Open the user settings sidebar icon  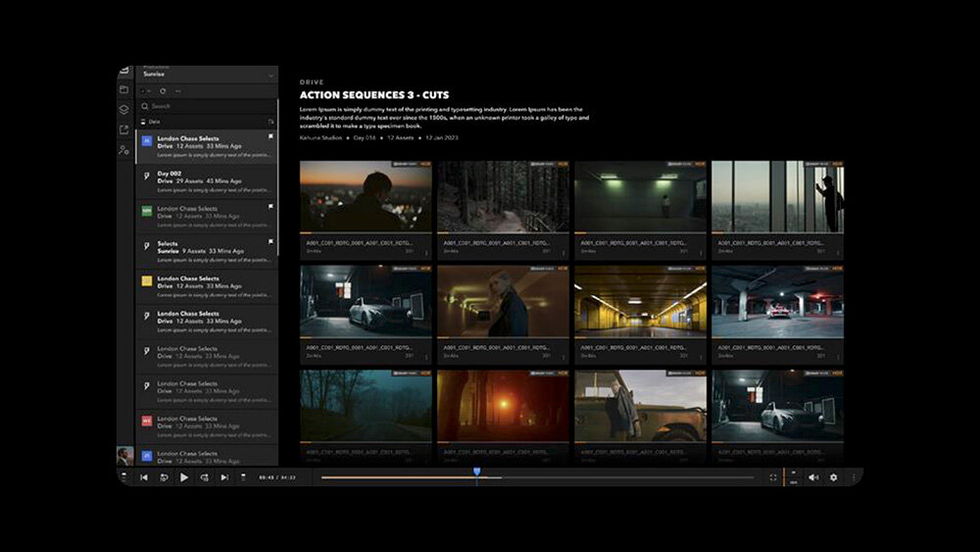[x=124, y=150]
